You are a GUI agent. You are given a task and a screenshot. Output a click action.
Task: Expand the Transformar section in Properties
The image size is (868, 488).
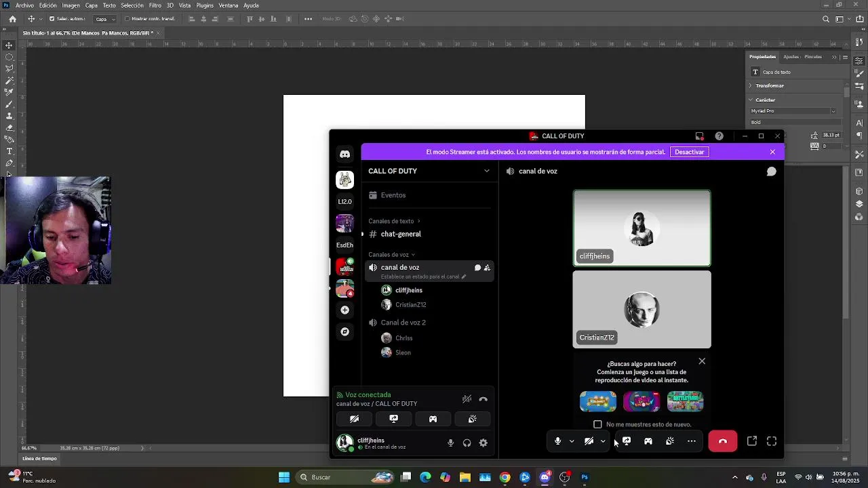pyautogui.click(x=751, y=85)
